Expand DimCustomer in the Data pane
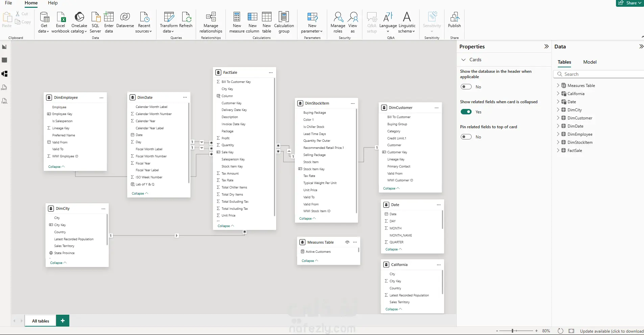 [x=558, y=118]
